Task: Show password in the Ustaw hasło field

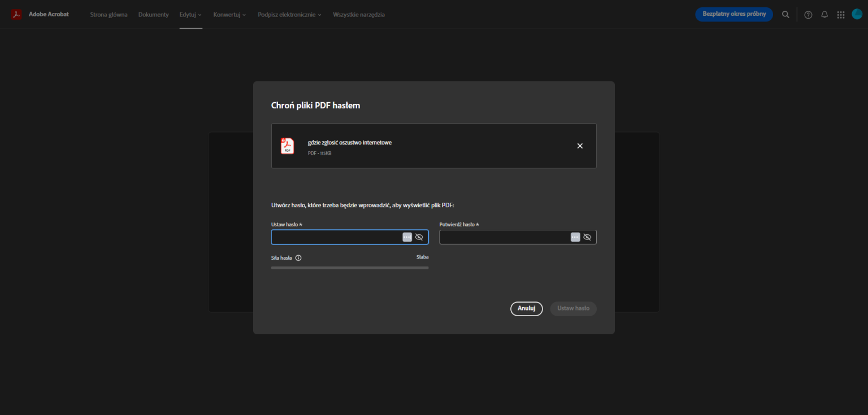Action: [x=419, y=237]
